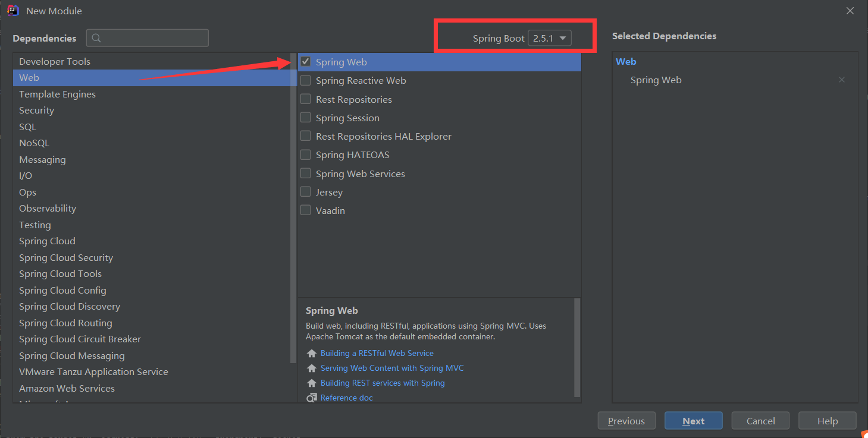Viewport: 868px width, 438px height.
Task: Enable Rest Repositories HAL Explorer
Action: 306,136
